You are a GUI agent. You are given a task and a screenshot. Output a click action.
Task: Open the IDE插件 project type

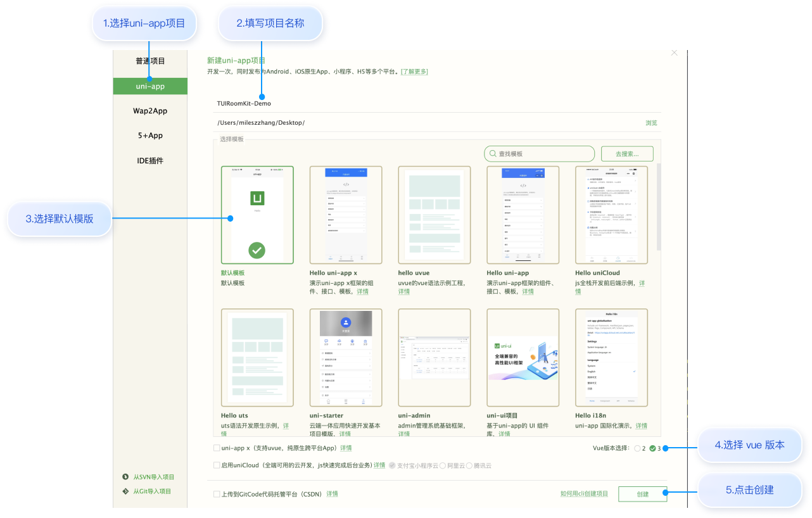[x=150, y=161]
